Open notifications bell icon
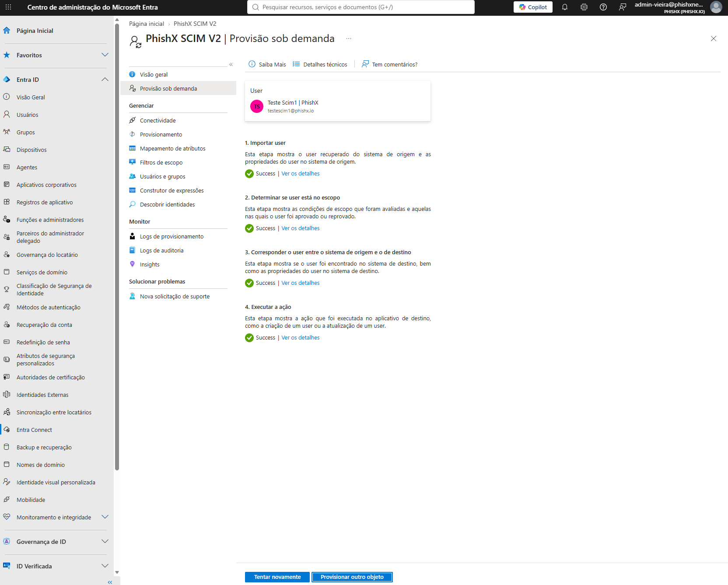 (x=565, y=7)
